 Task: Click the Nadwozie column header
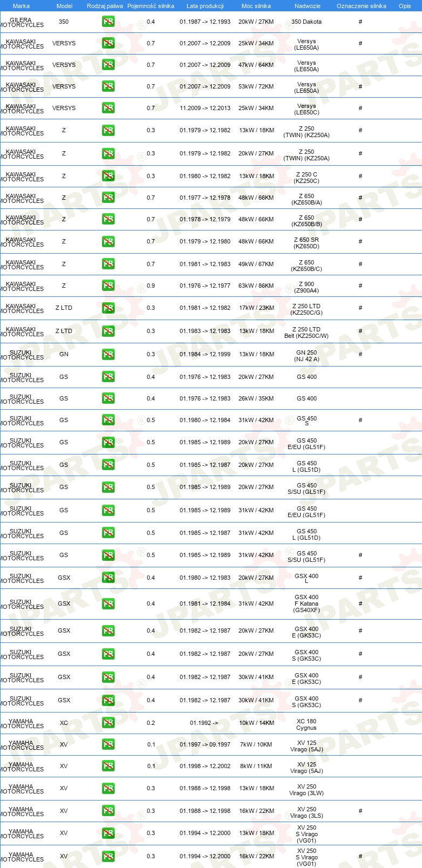(x=307, y=6)
